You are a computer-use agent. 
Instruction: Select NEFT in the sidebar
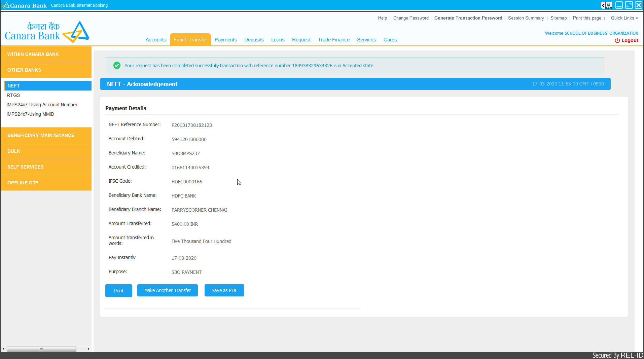48,86
